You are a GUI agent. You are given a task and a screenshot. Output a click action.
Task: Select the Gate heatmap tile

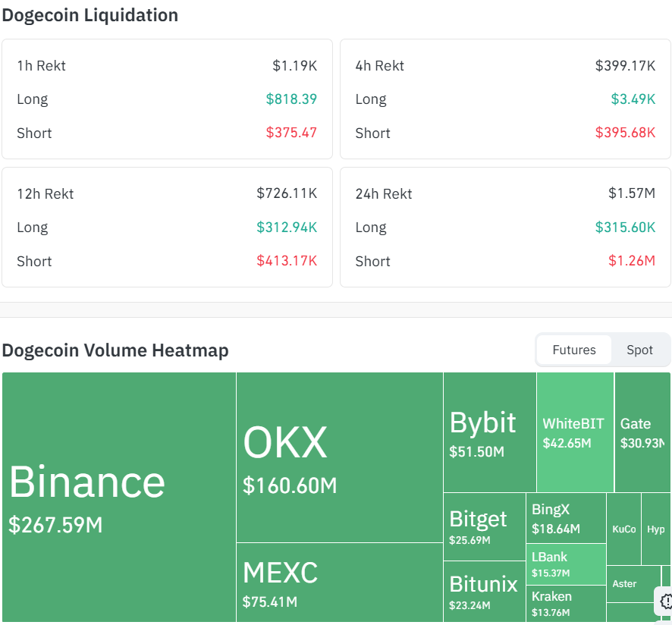[x=642, y=432]
